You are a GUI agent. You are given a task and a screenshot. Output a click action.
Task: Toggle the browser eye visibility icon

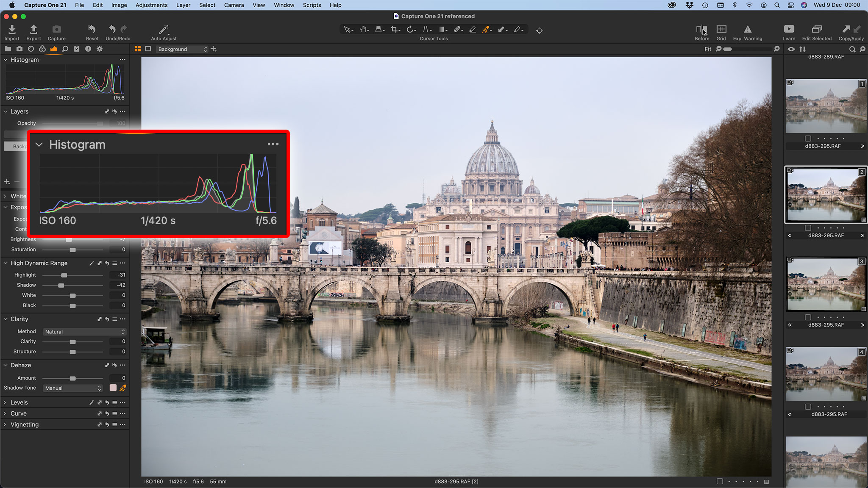791,49
